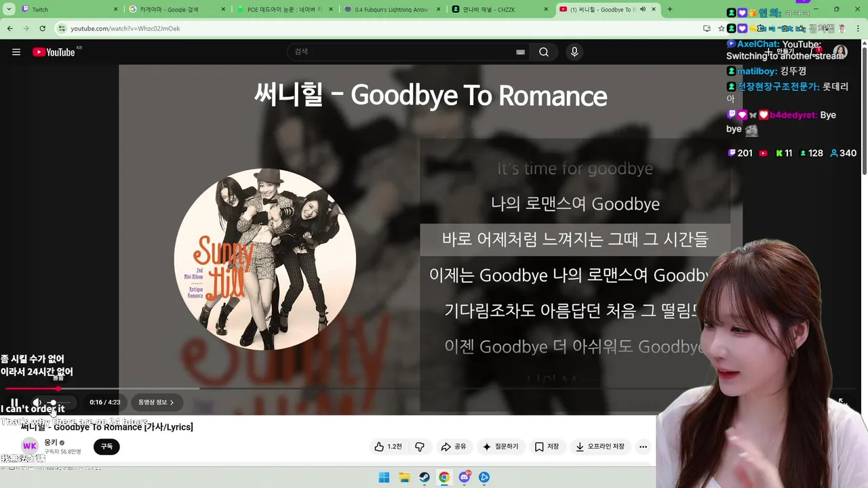Click highlighted lyric 바로 어제처럼 느껴지는
The width and height of the screenshot is (868, 488).
575,239
